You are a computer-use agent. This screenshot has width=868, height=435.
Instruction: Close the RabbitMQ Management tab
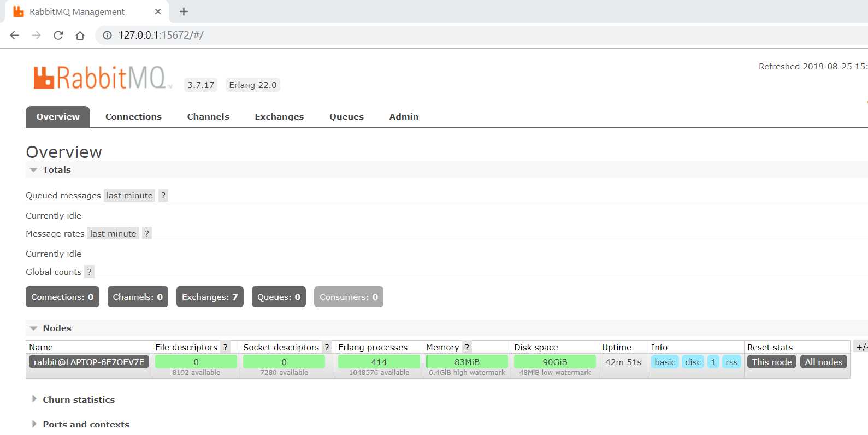click(x=158, y=11)
